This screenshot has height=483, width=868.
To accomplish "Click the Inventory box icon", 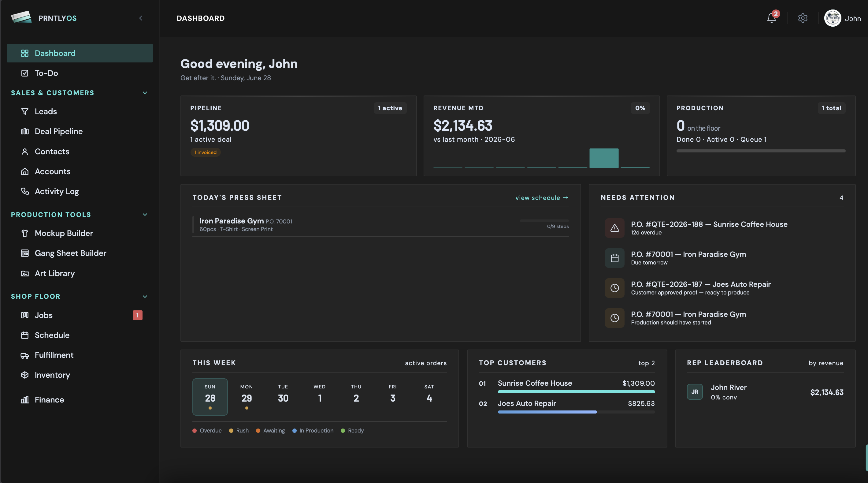I will point(24,375).
